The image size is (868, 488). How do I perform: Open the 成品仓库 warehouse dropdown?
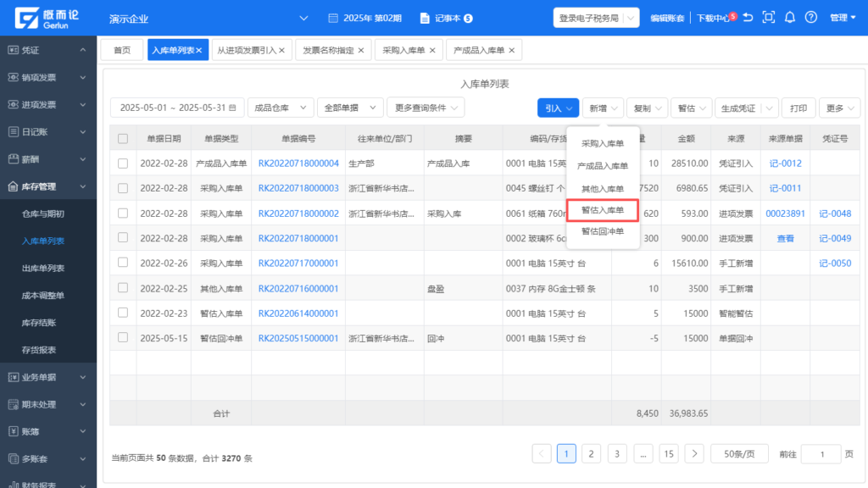click(x=279, y=108)
